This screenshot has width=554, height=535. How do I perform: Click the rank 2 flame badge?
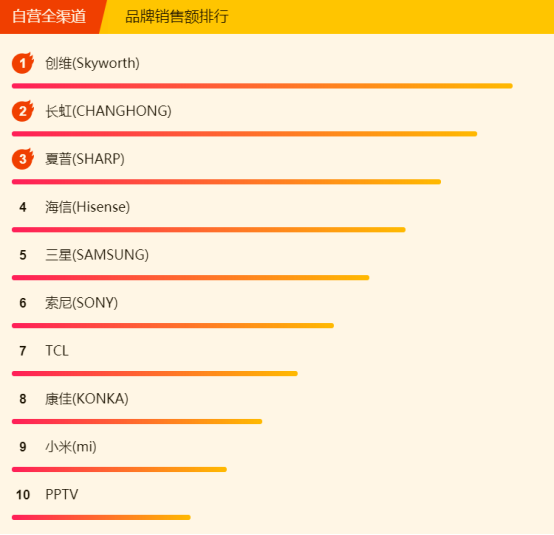pos(23,111)
